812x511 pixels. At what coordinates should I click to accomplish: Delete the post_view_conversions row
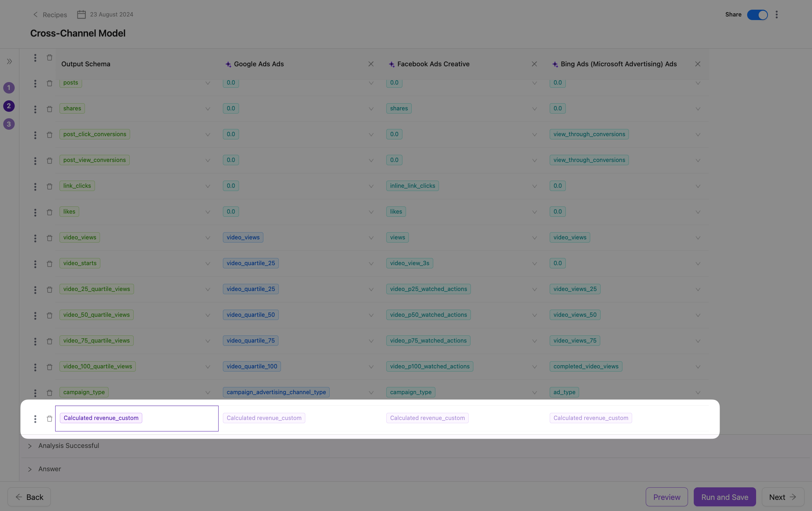point(49,161)
